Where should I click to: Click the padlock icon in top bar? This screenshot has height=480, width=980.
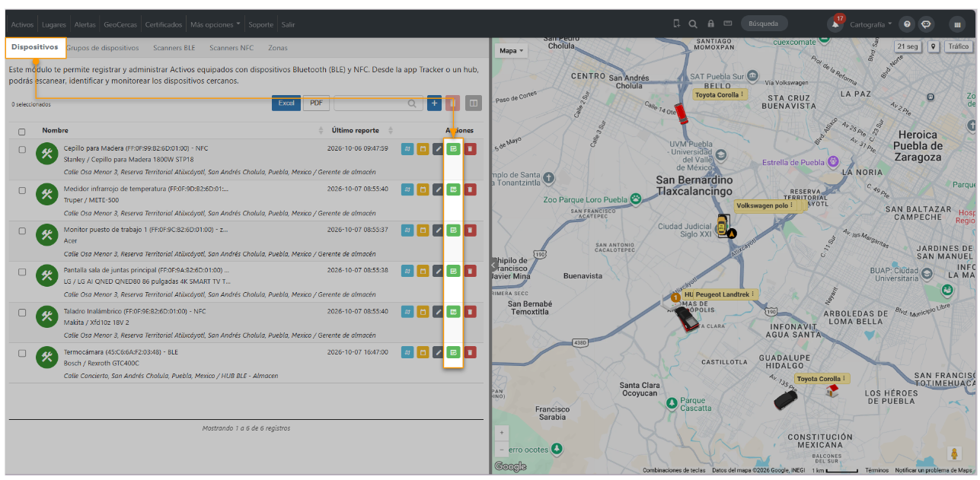coord(710,24)
